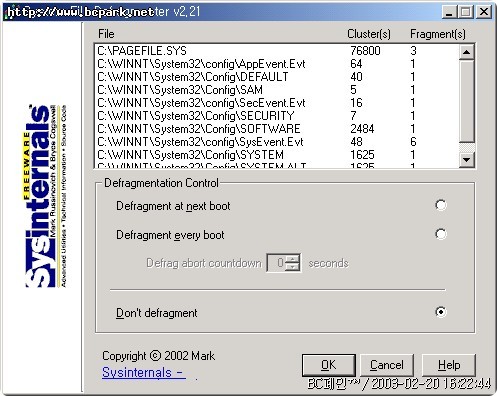Select Defragment every boot option
This screenshot has height=396, width=497.
[x=441, y=234]
